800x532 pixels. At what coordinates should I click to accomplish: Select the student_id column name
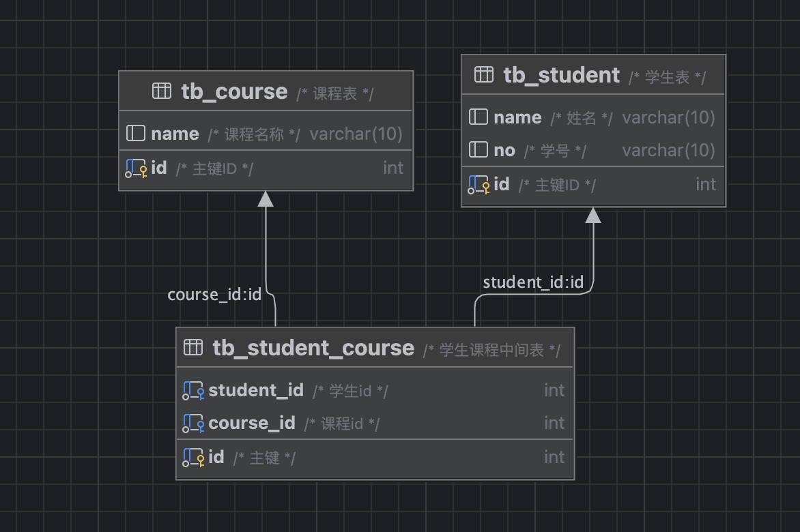256,390
